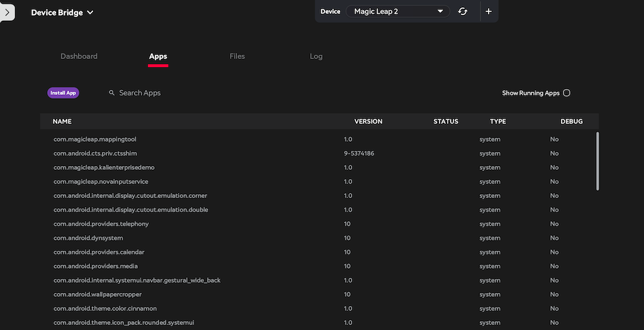
Task: Click the apps list vertical scrollbar
Action: 597,160
